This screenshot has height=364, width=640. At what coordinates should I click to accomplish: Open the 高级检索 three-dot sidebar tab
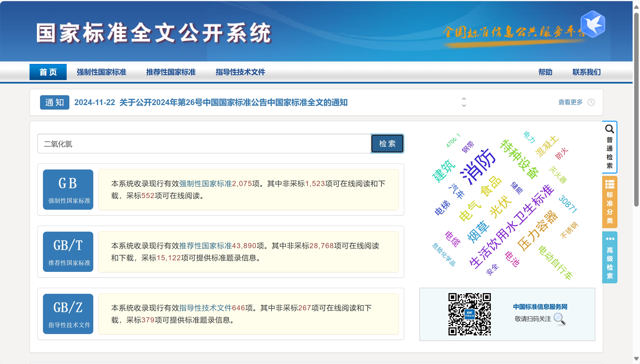point(610,239)
